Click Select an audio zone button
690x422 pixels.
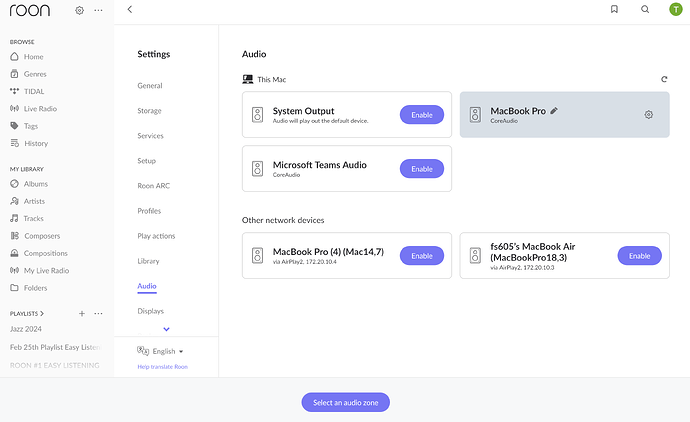pyautogui.click(x=345, y=402)
